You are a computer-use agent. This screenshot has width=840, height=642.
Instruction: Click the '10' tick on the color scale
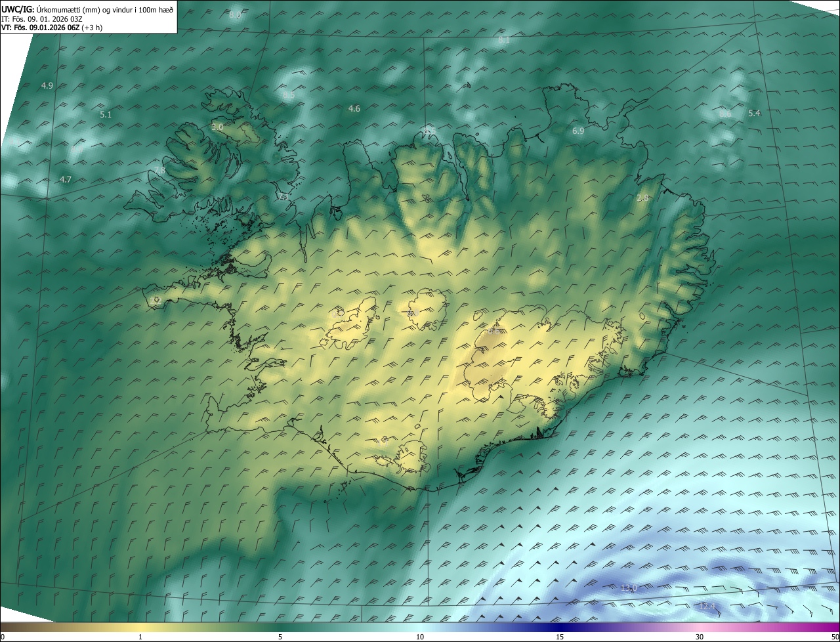(420, 637)
